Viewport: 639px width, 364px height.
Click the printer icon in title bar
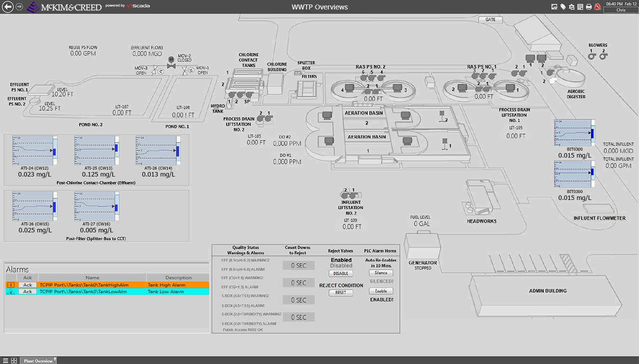tap(589, 7)
